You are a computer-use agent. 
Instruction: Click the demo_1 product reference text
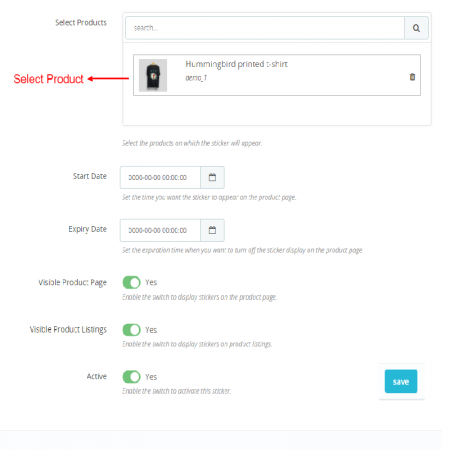pos(196,78)
